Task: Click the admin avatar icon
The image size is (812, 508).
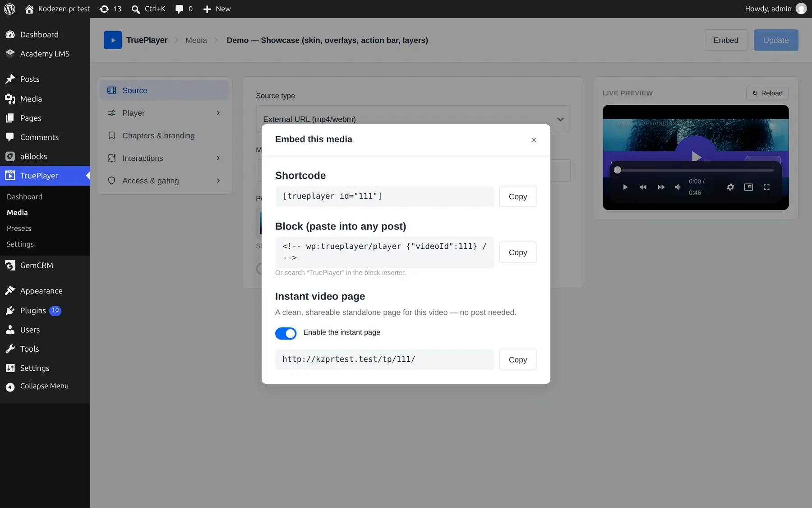Action: click(x=801, y=9)
